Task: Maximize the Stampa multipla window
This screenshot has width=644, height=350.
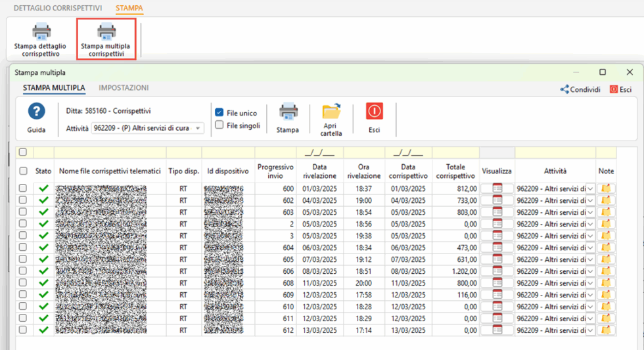Action: [603, 72]
